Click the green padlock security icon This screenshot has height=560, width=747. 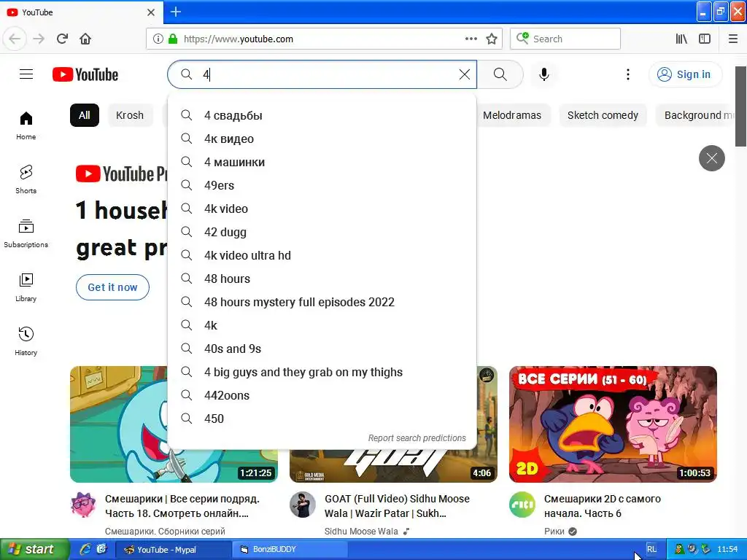tap(173, 39)
